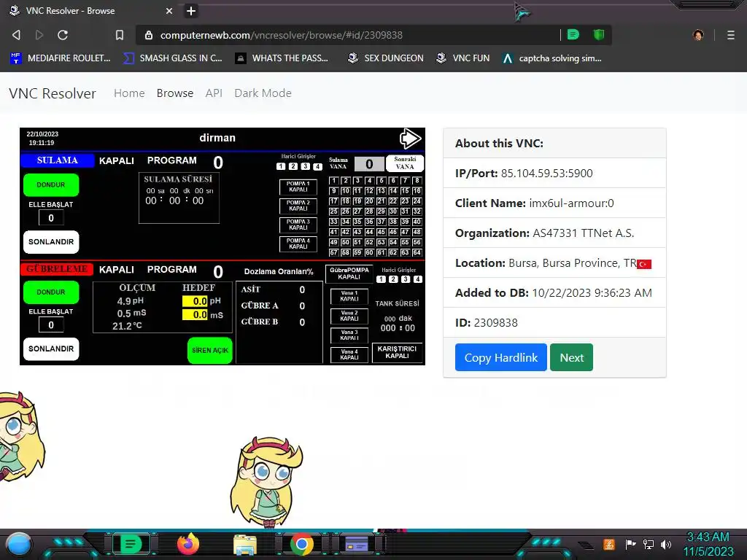Click the Turkey flag icon

pyautogui.click(x=644, y=264)
